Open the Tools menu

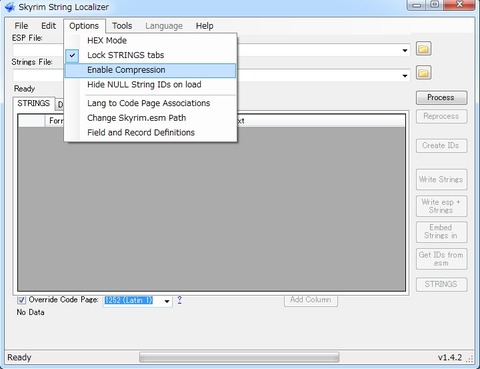coord(122,26)
